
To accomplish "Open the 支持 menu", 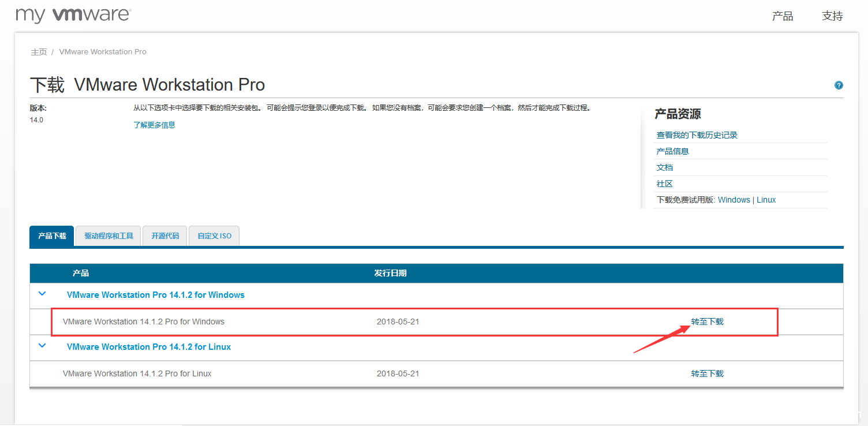I will click(x=832, y=16).
